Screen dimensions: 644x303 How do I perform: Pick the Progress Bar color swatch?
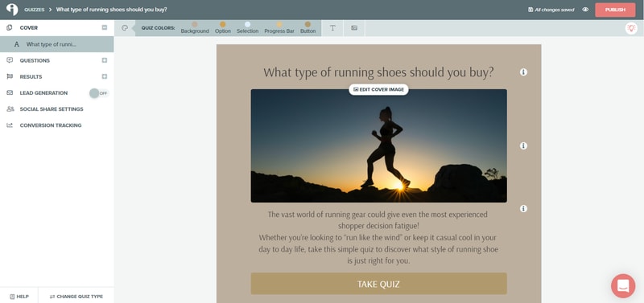pos(279,25)
